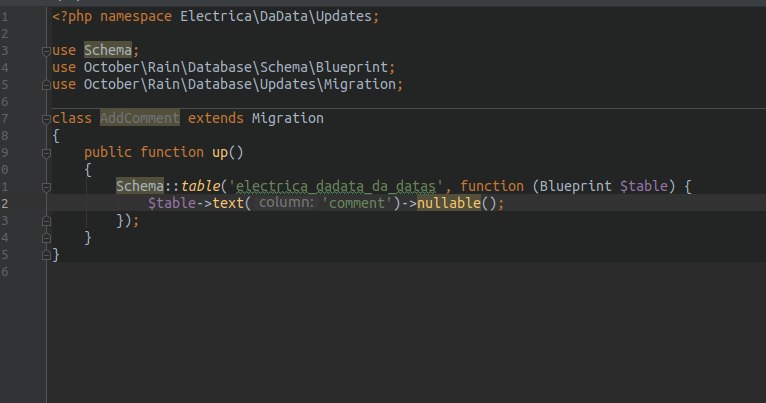
Task: Click 'Migration' after the extends keyword
Action: [x=288, y=118]
